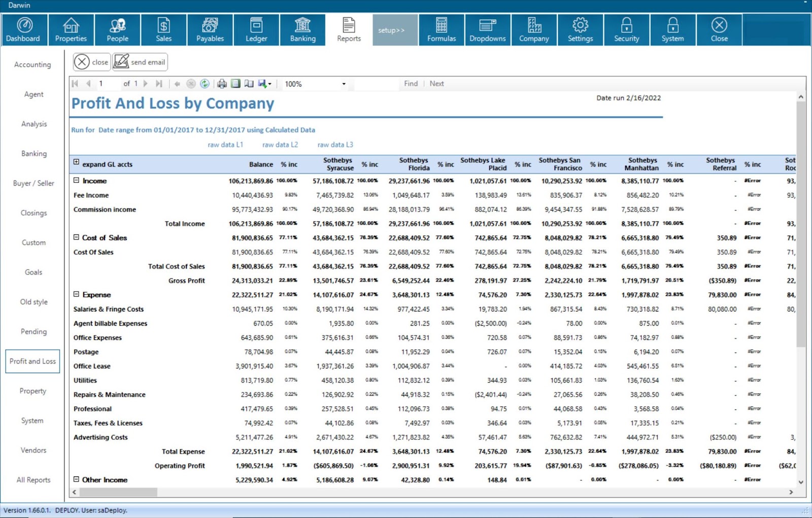Go to first report page
The width and height of the screenshot is (812, 518).
[x=75, y=84]
